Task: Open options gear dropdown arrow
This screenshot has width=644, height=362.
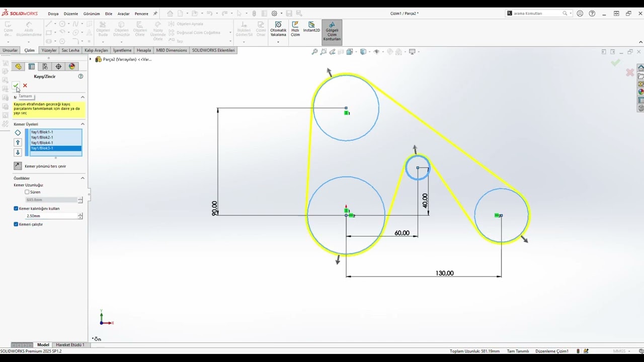Action: [281, 14]
